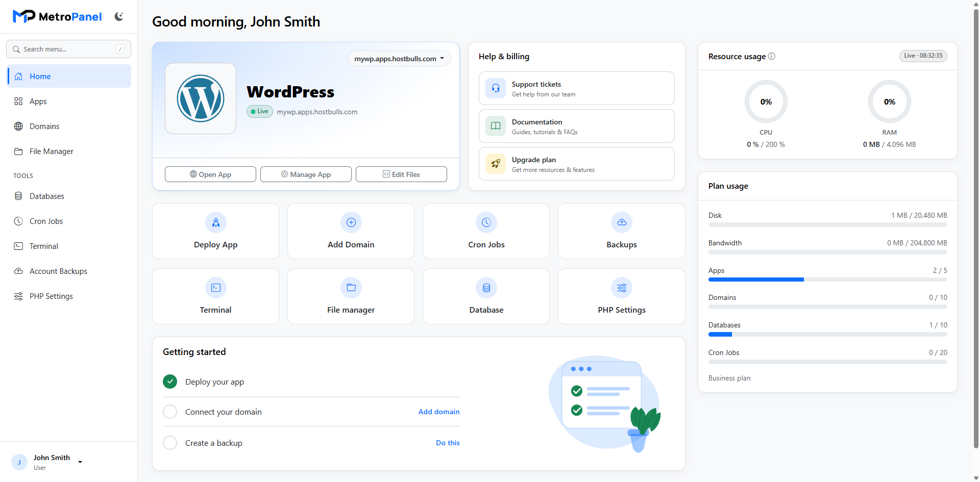
Task: Click the Live 08:32:35 badge
Action: pyautogui.click(x=923, y=56)
